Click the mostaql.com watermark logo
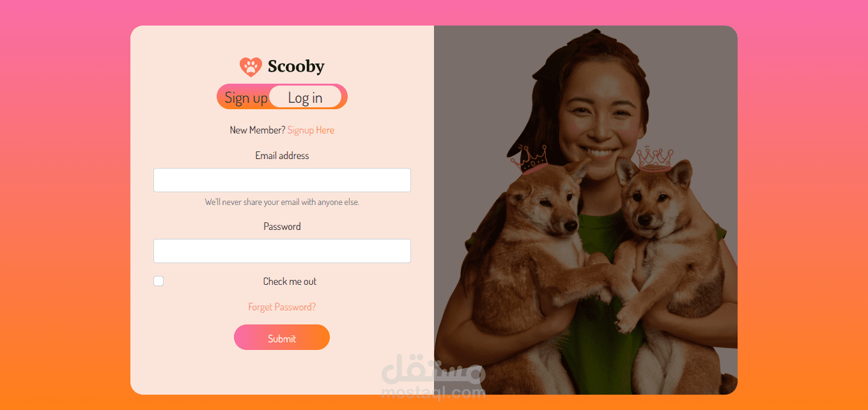The width and height of the screenshot is (868, 410). pos(433,377)
